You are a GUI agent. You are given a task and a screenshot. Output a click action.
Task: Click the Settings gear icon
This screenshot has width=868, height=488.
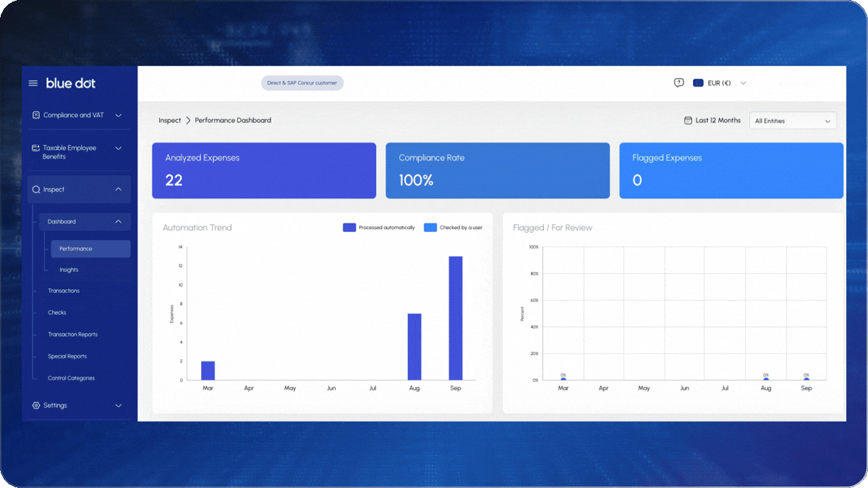[36, 406]
